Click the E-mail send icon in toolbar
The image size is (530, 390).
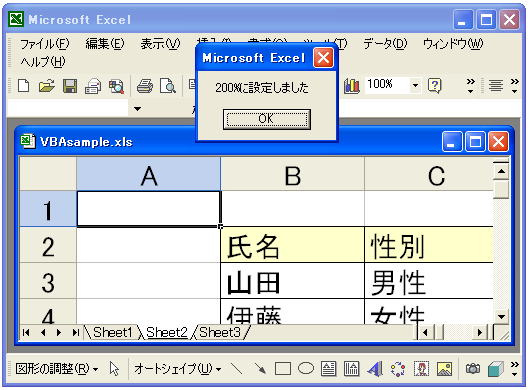click(93, 86)
